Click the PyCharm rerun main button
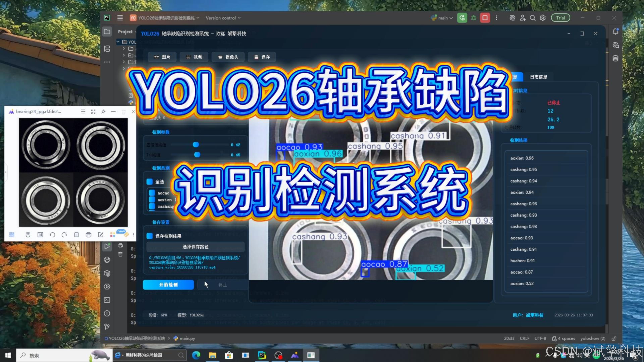644x362 pixels. point(462,18)
